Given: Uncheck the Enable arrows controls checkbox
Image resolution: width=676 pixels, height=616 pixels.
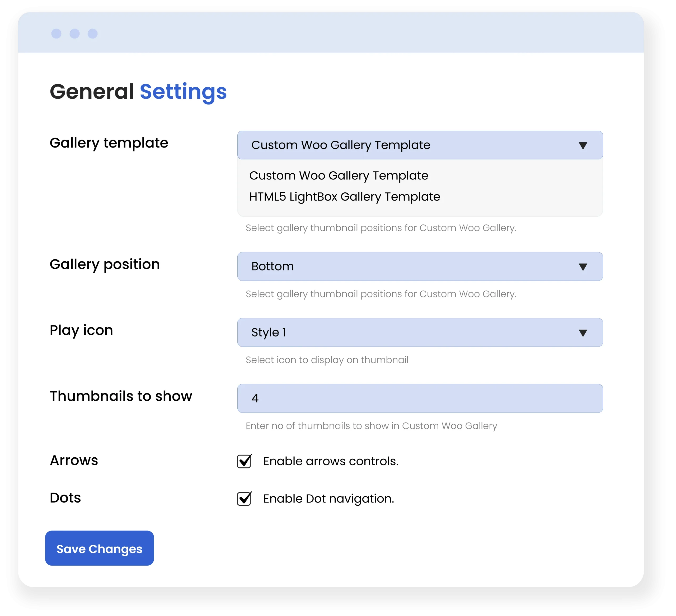Looking at the screenshot, I should pyautogui.click(x=244, y=461).
